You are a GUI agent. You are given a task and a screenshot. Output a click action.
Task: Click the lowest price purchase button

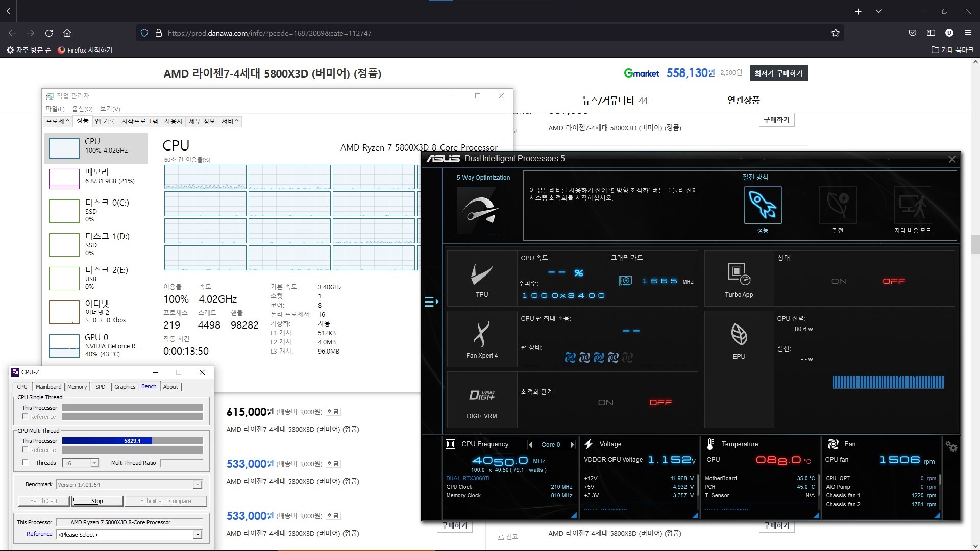coord(778,73)
